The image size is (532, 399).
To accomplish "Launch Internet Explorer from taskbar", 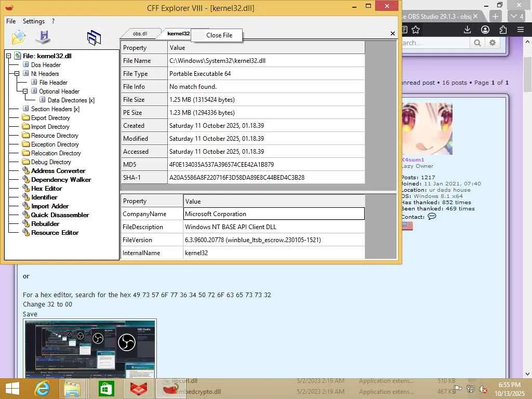I will tap(42, 389).
